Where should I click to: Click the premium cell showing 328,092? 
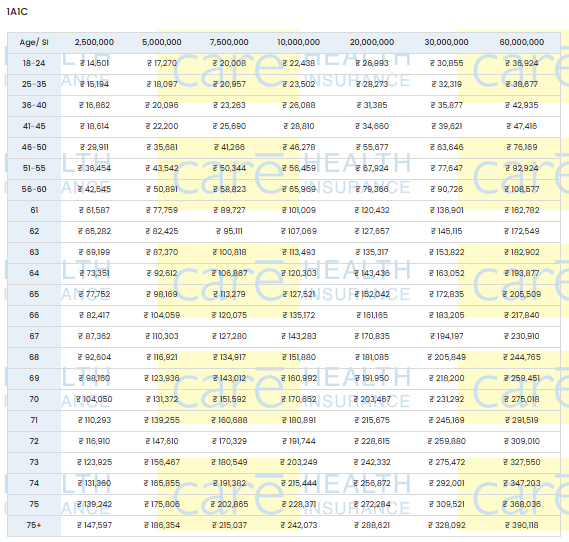pyautogui.click(x=446, y=525)
